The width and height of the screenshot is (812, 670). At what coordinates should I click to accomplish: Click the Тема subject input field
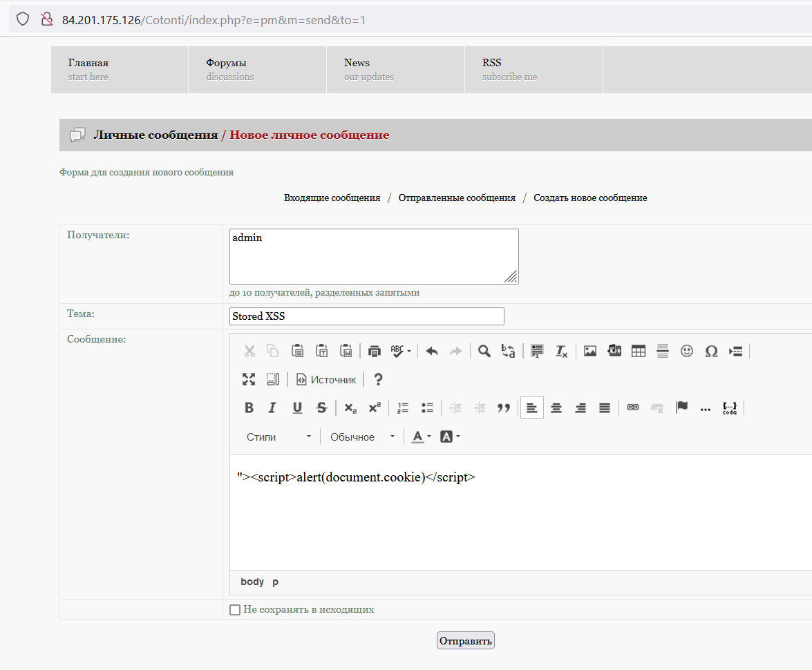[x=367, y=316]
